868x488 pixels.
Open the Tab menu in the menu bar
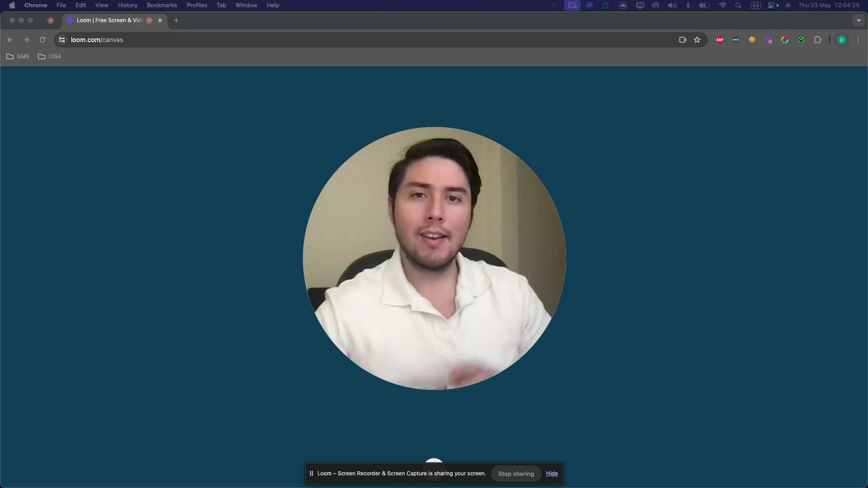point(221,5)
